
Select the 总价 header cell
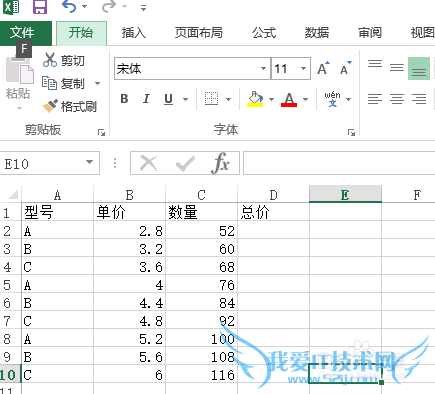pos(273,212)
